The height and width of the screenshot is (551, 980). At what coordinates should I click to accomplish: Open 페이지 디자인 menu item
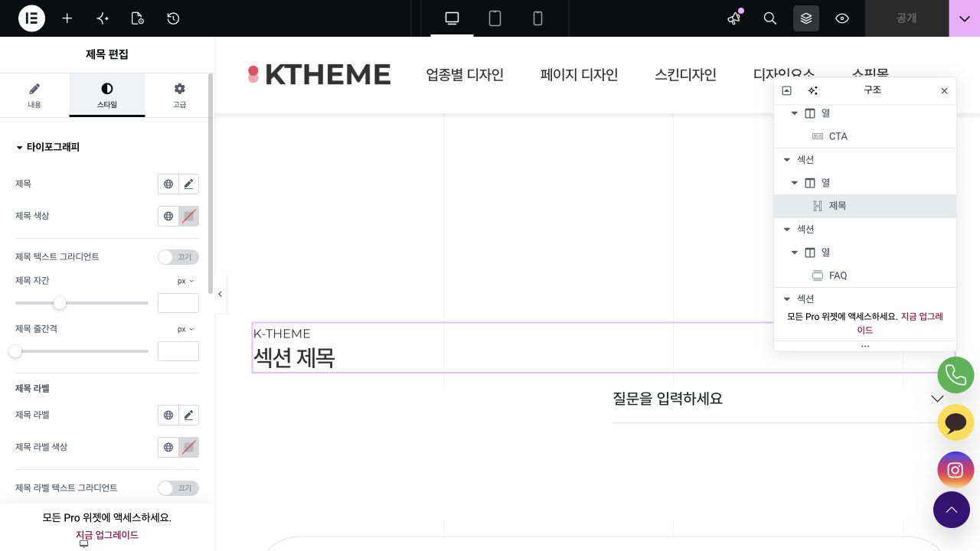(579, 74)
